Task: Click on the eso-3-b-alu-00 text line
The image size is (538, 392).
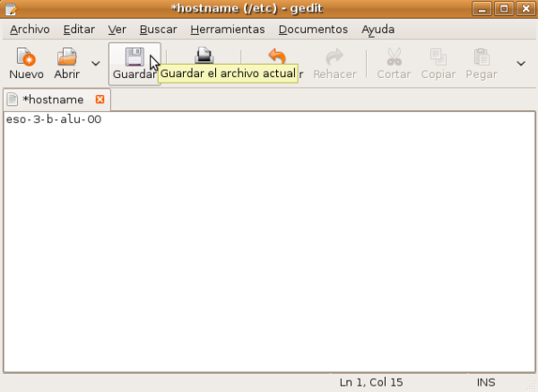Action: pos(52,119)
